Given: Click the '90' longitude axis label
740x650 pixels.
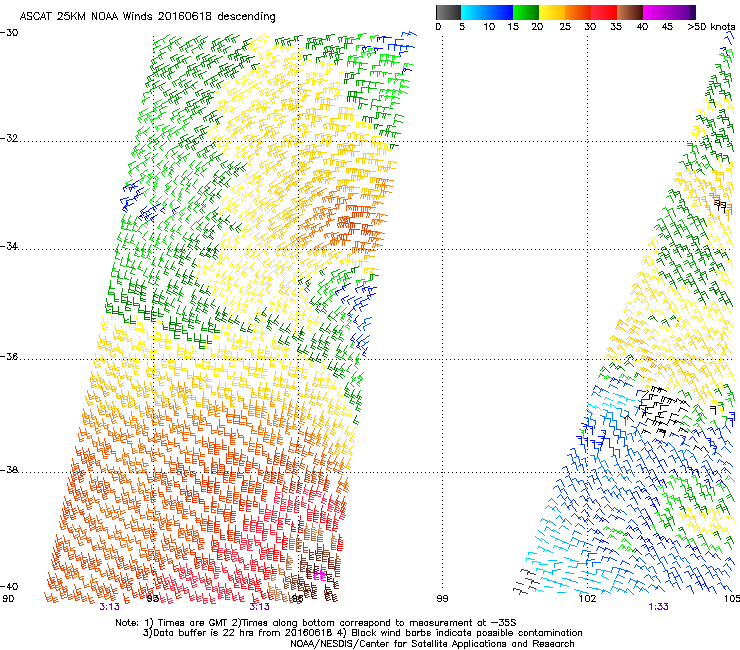Looking at the screenshot, I should pos(8,599).
